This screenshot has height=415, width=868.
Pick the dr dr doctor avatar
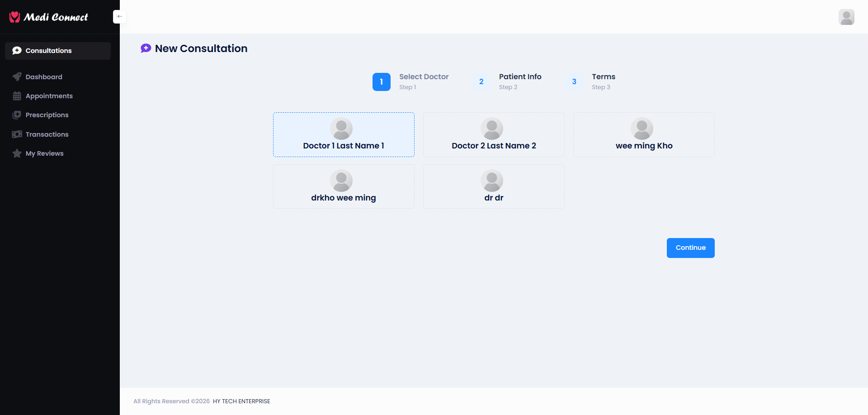(492, 181)
